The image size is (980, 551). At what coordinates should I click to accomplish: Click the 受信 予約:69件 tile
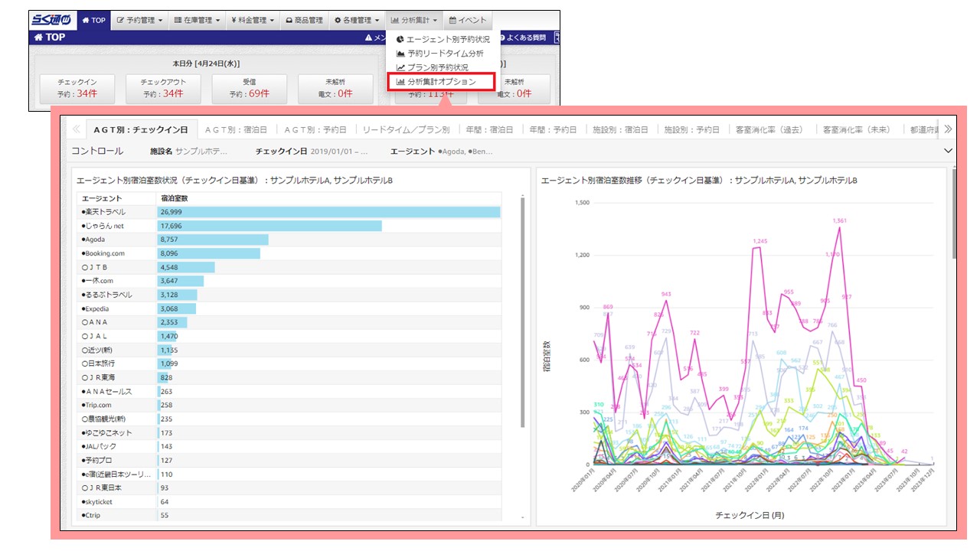249,89
